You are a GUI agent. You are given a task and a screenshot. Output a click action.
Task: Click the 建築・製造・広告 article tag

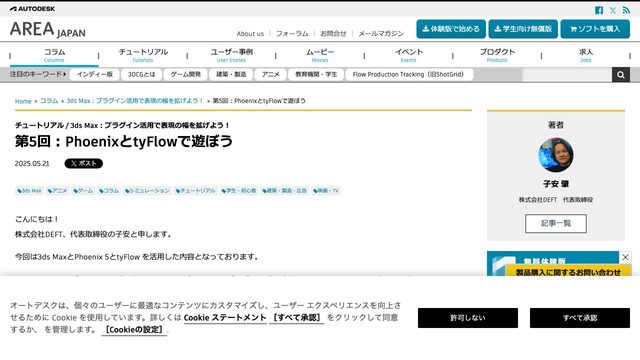coord(284,191)
